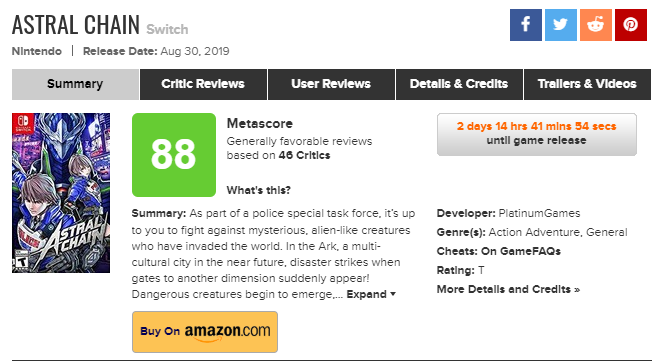652x361 pixels.
Task: Select the Summary tab
Action: coord(75,84)
